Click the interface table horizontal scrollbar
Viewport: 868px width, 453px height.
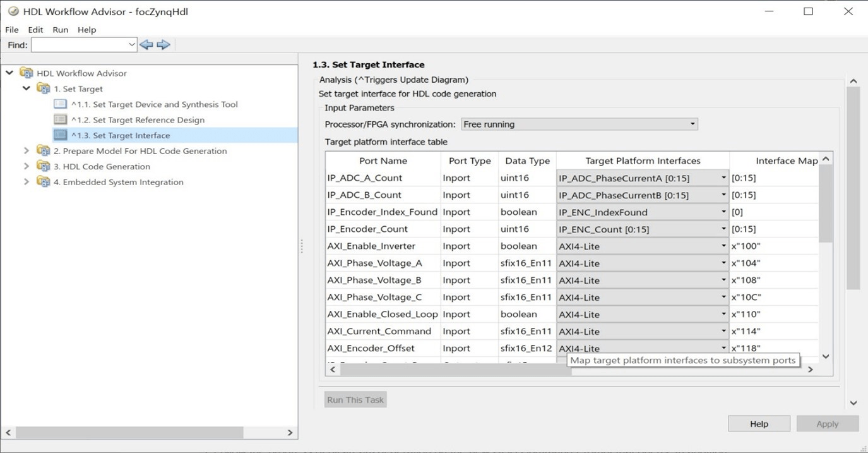[x=455, y=370]
